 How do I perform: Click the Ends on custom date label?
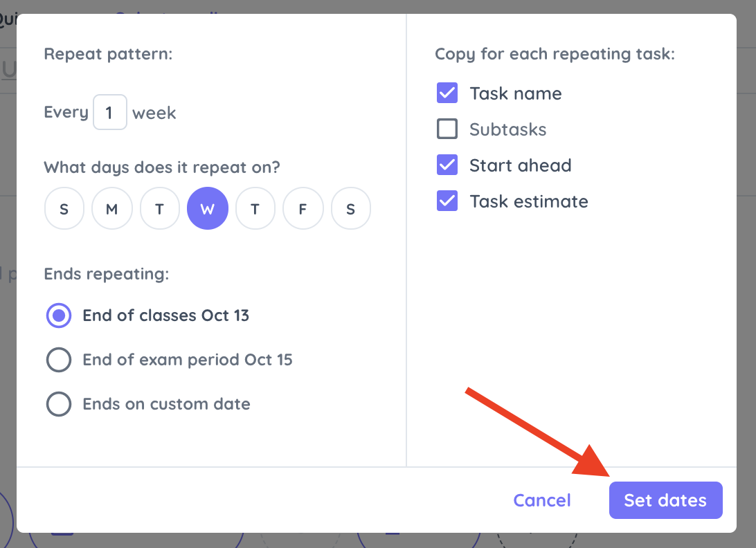coord(166,404)
